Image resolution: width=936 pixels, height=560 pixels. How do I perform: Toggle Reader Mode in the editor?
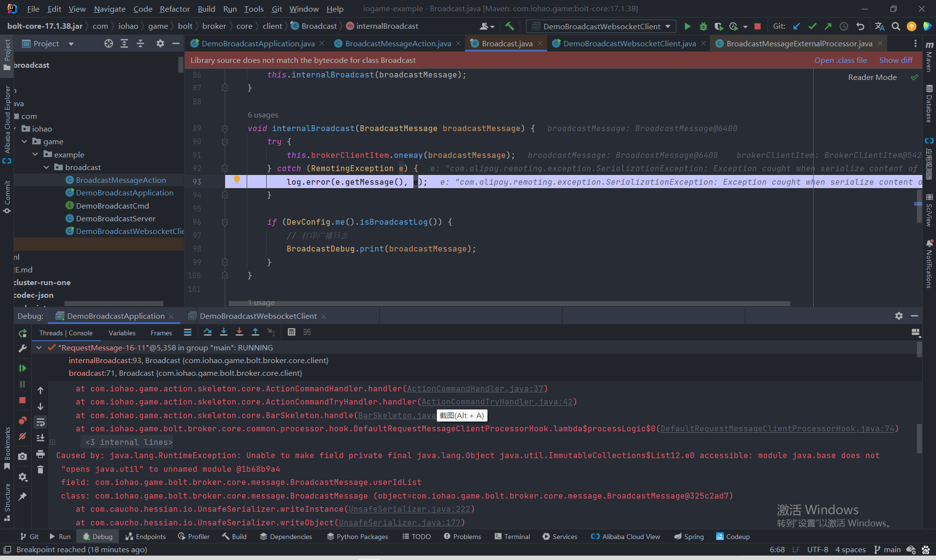click(x=872, y=77)
